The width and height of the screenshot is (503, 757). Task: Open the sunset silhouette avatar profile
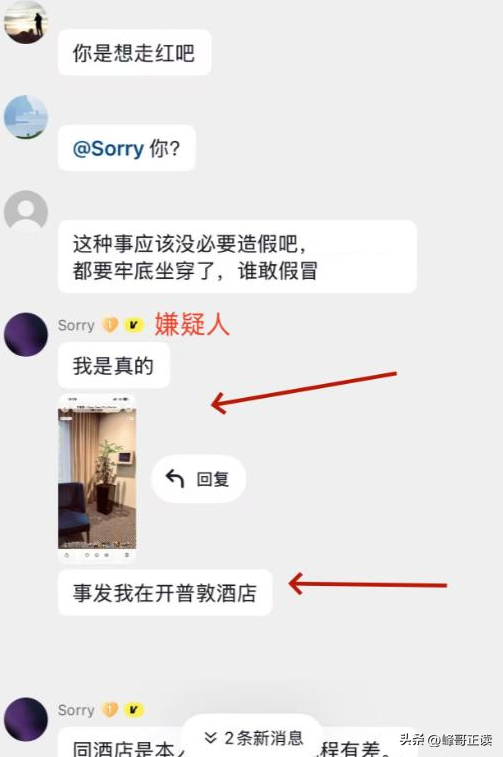coord(26,22)
